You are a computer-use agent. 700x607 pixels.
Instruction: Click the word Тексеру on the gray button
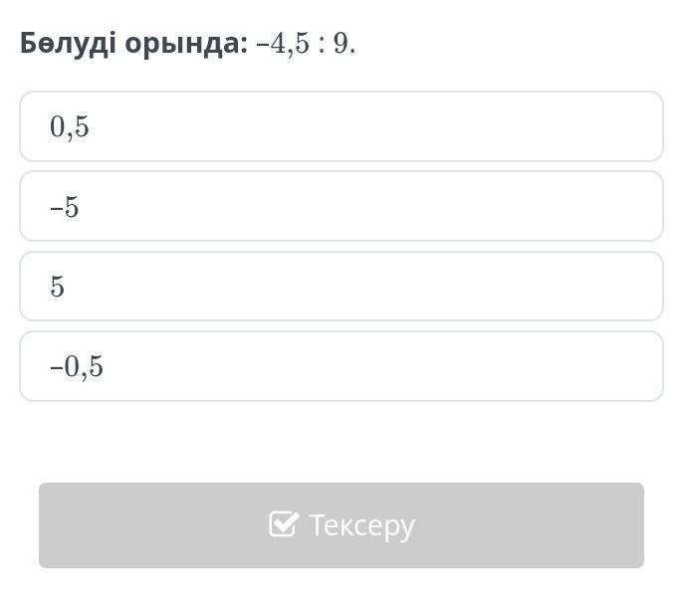pyautogui.click(x=361, y=525)
